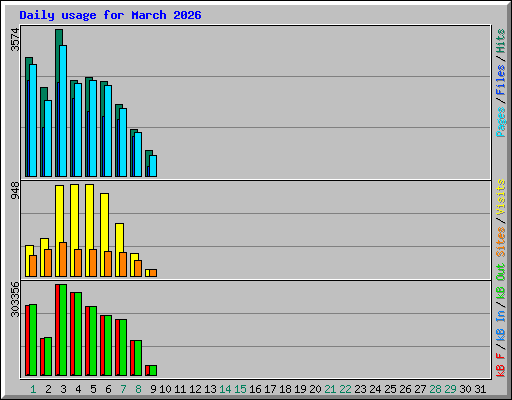Select the green kB Out bar for day 2

(x=48, y=357)
